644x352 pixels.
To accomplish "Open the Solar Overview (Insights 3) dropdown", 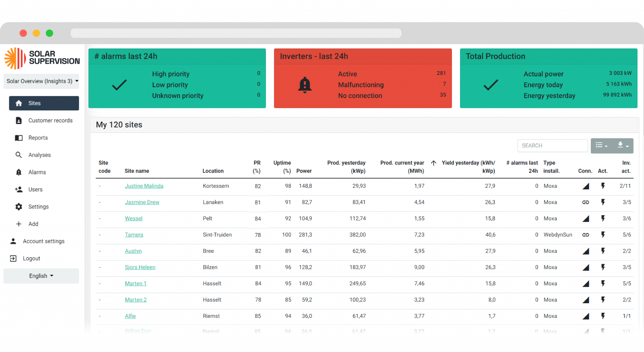I will 41,81.
